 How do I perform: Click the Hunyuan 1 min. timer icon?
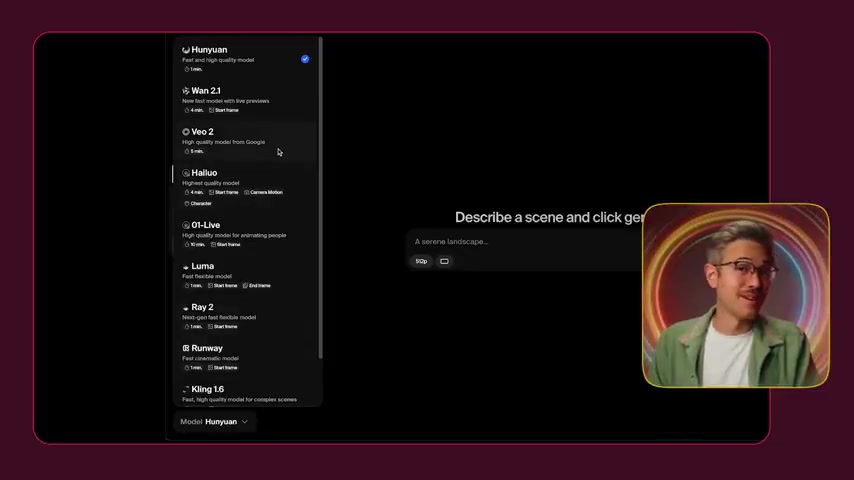click(x=187, y=69)
